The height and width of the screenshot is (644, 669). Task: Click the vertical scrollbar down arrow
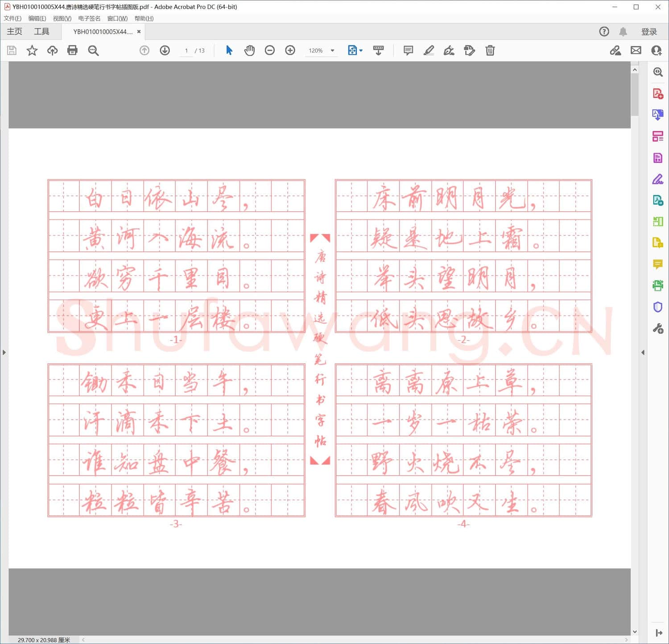pos(635,632)
